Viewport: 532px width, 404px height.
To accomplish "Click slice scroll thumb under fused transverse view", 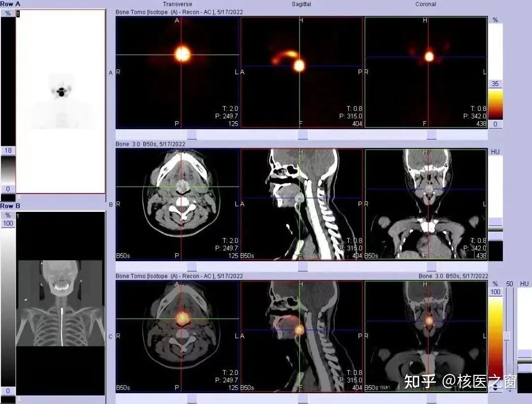I will tap(192, 399).
